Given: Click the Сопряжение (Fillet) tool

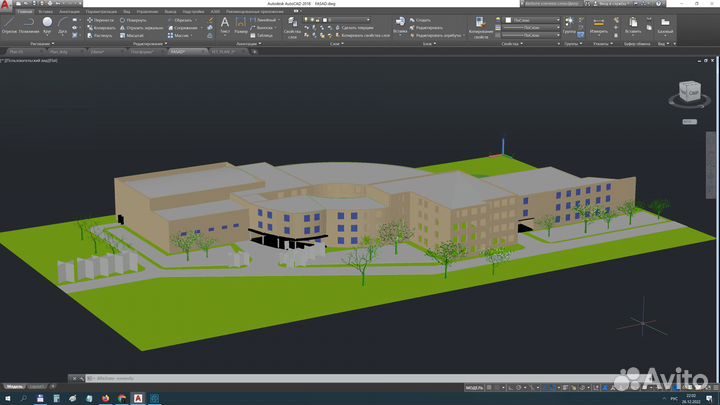Looking at the screenshot, I should click(183, 28).
